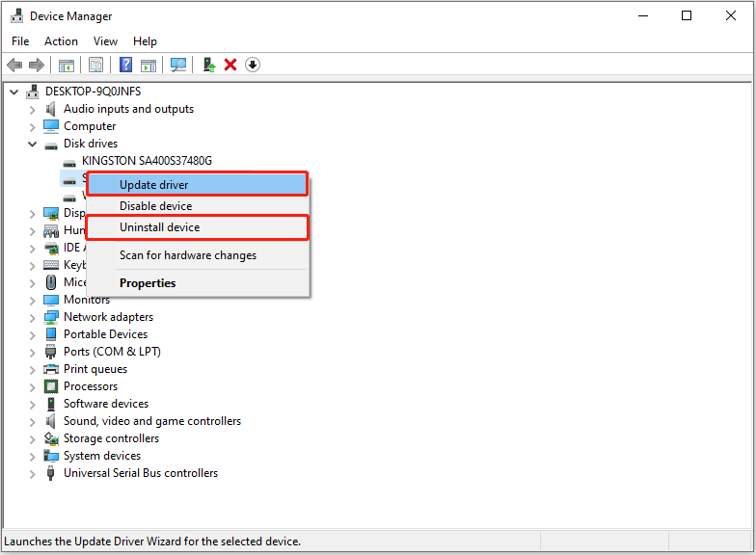The height and width of the screenshot is (555, 756).
Task: Open the View menu
Action: [x=106, y=41]
